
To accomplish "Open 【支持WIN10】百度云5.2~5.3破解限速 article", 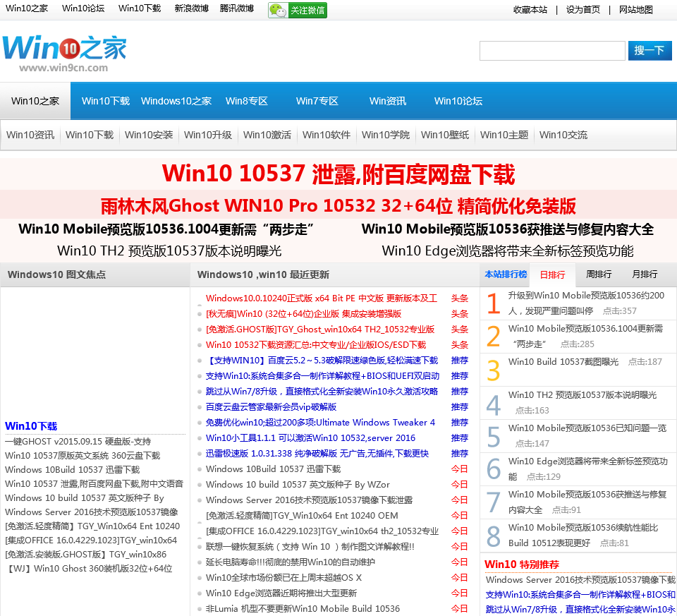I will [x=322, y=361].
